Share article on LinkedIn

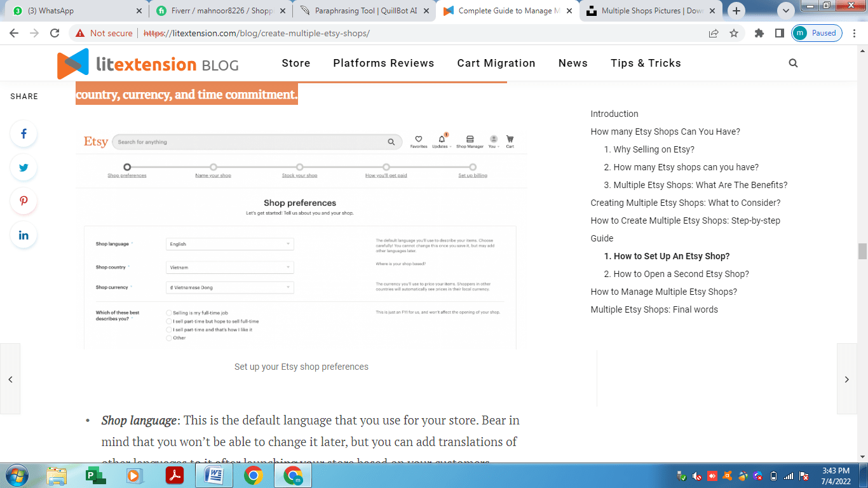point(24,235)
